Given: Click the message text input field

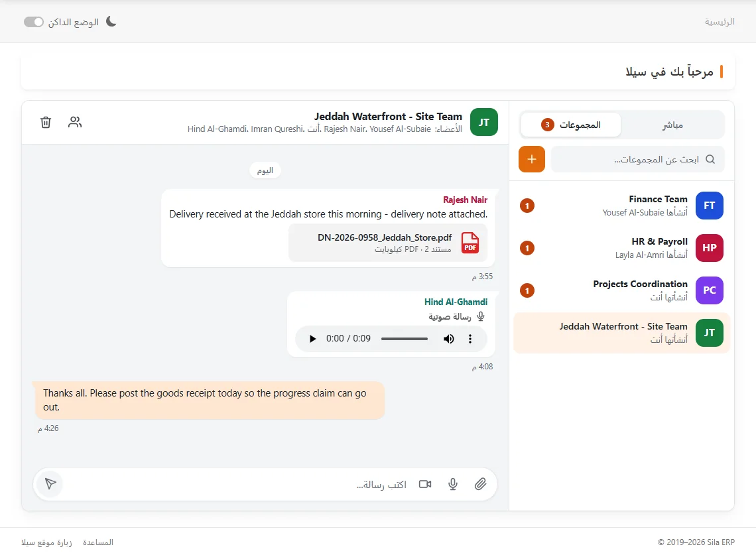Looking at the screenshot, I should point(237,483).
